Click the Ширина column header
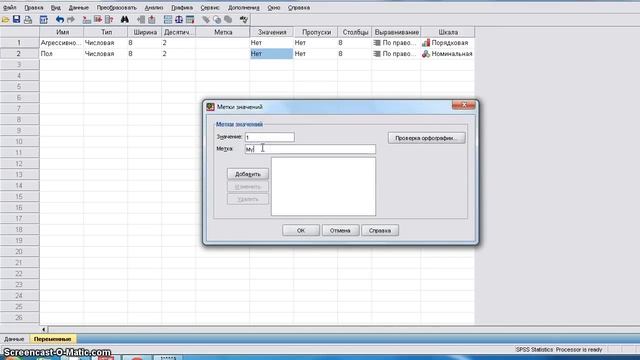This screenshot has height=360, width=640. 145,32
